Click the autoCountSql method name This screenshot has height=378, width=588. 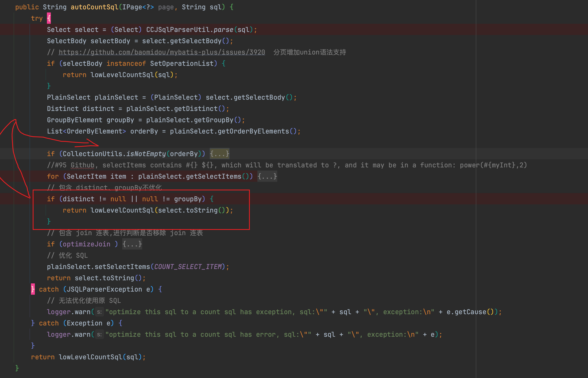point(94,7)
